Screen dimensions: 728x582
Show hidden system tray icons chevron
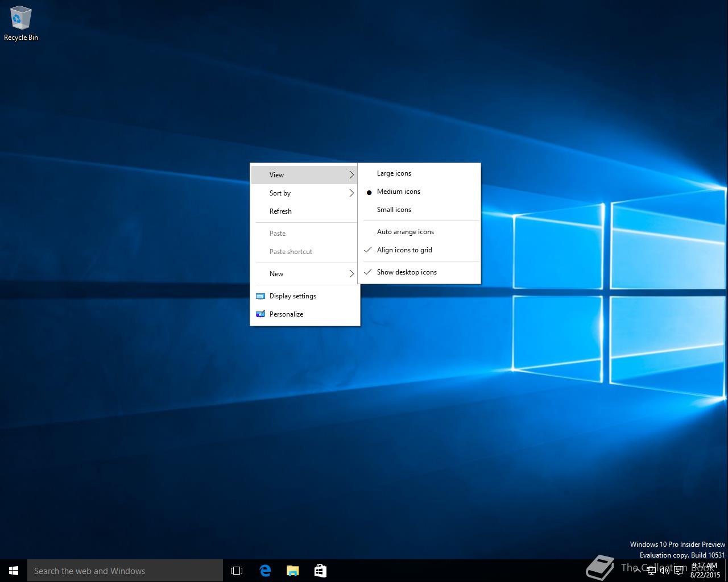[637, 571]
